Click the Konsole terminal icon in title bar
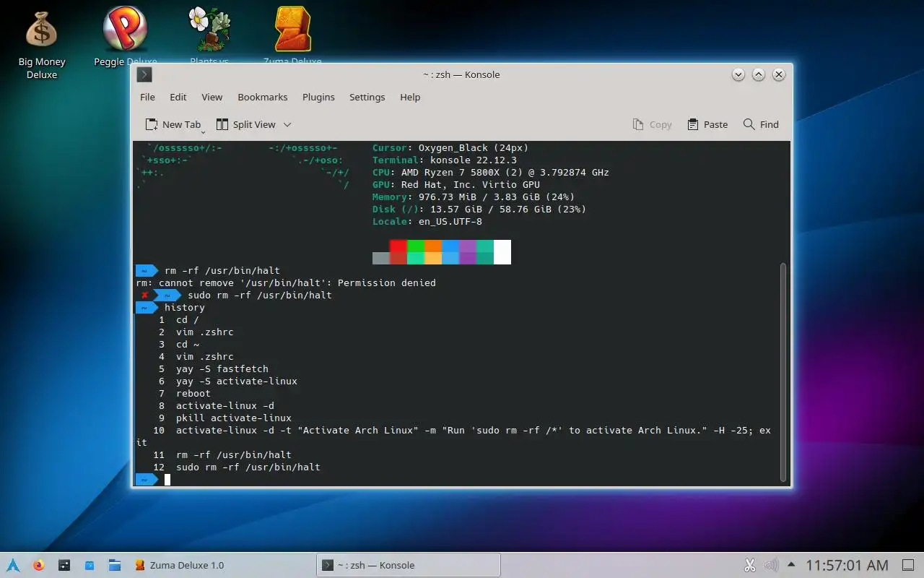924x578 pixels. (144, 74)
